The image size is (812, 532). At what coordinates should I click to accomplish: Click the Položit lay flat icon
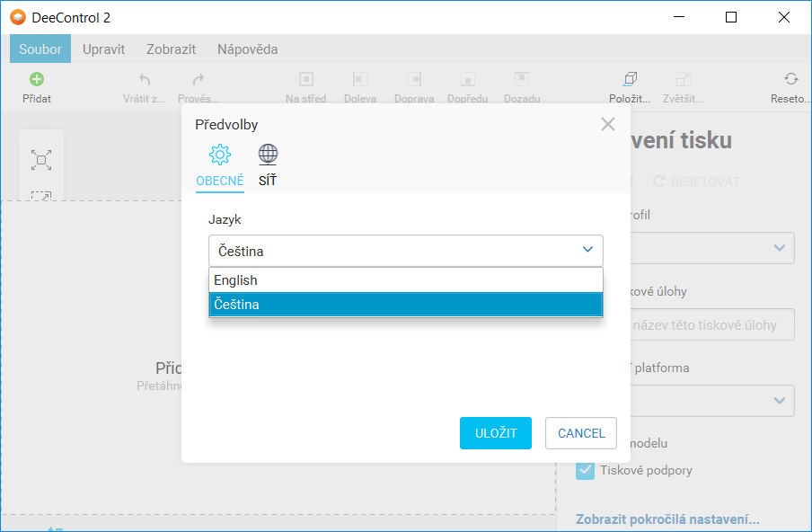pyautogui.click(x=630, y=80)
